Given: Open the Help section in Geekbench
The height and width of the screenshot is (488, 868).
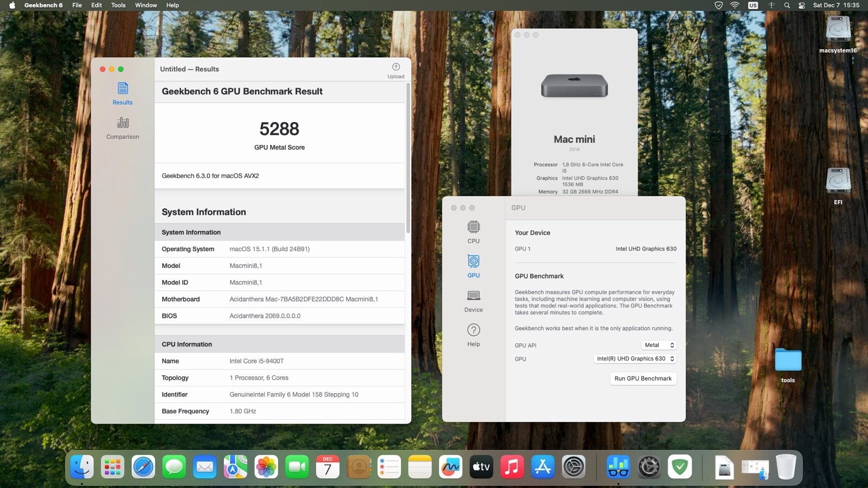Looking at the screenshot, I should [x=474, y=335].
